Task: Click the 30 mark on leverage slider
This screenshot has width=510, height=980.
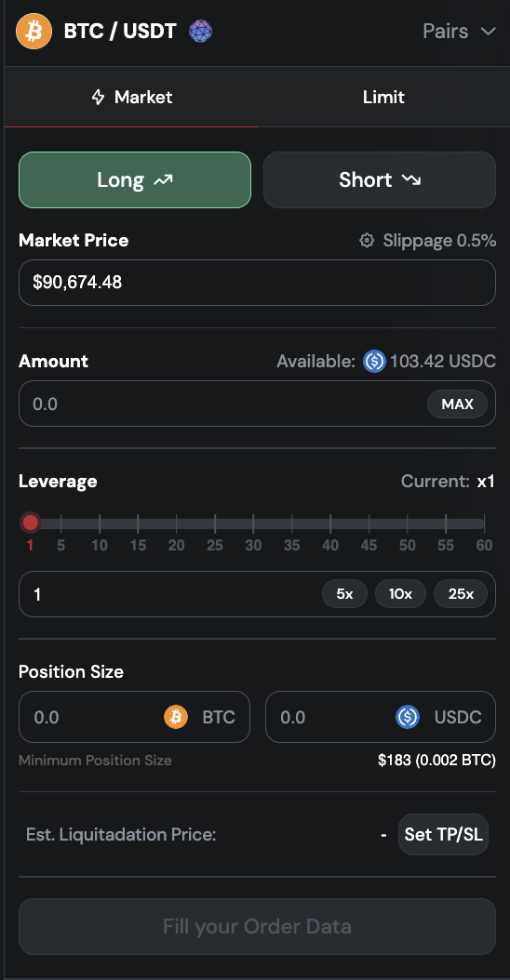Action: 253,546
